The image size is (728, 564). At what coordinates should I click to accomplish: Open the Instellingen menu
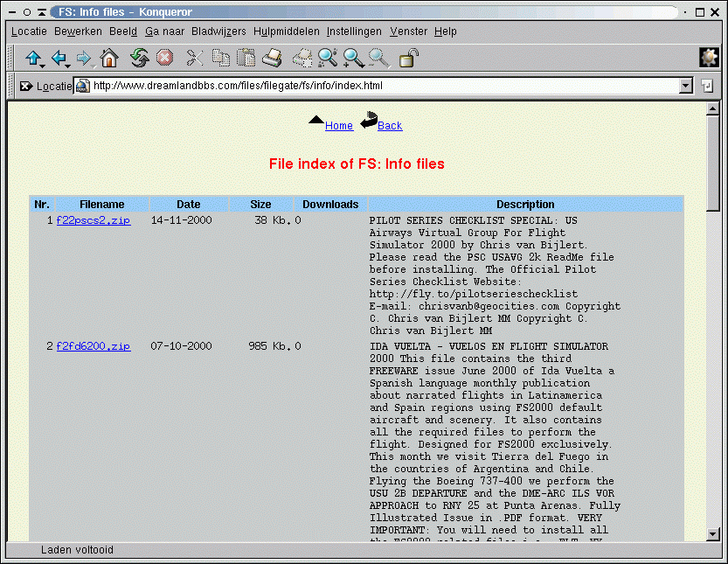(x=354, y=31)
